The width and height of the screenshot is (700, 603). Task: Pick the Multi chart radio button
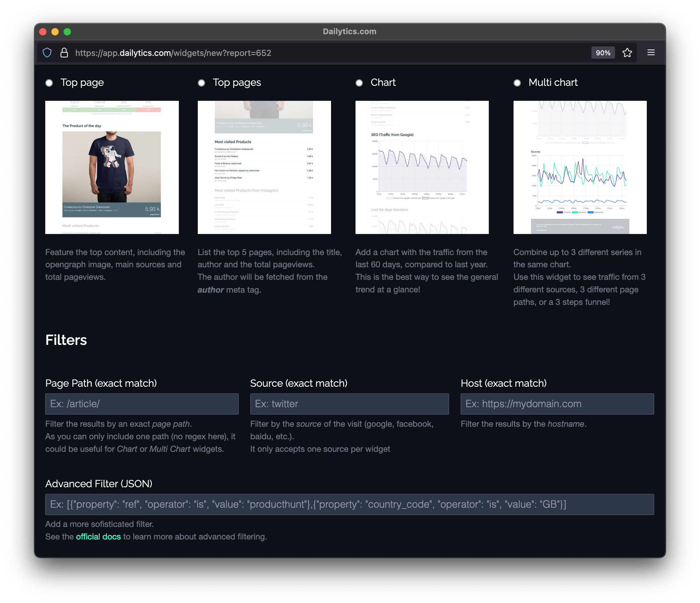[517, 83]
